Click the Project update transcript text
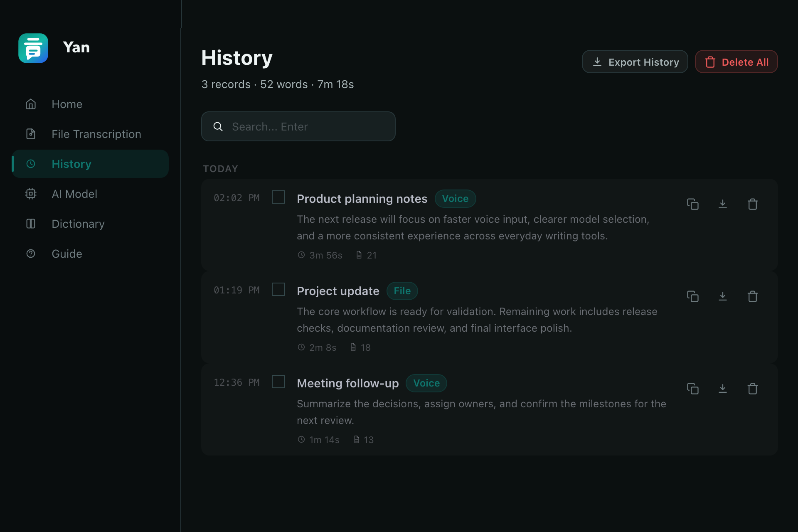Screen dimensions: 798x532 pyautogui.click(x=477, y=320)
